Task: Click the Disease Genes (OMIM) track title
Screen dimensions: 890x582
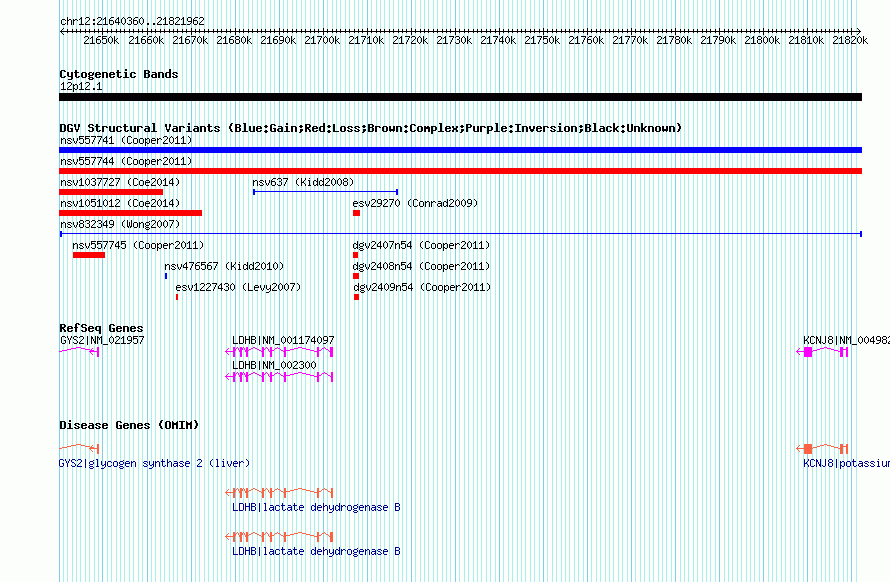Action: tap(129, 425)
